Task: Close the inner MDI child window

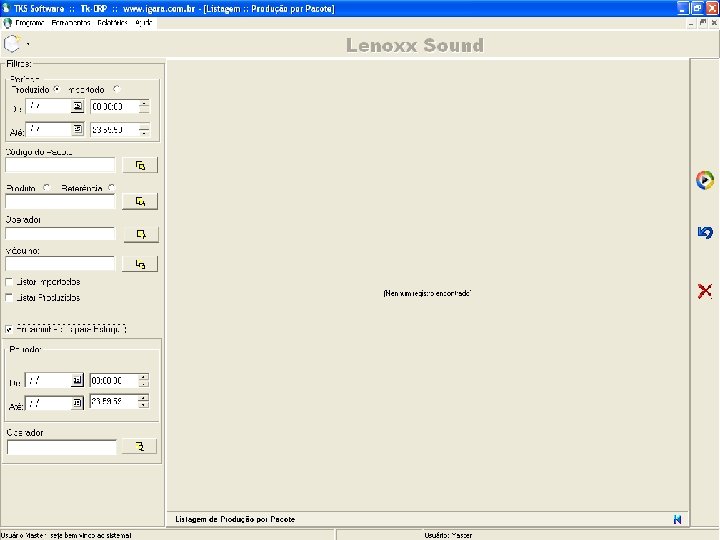Action: coord(714,22)
